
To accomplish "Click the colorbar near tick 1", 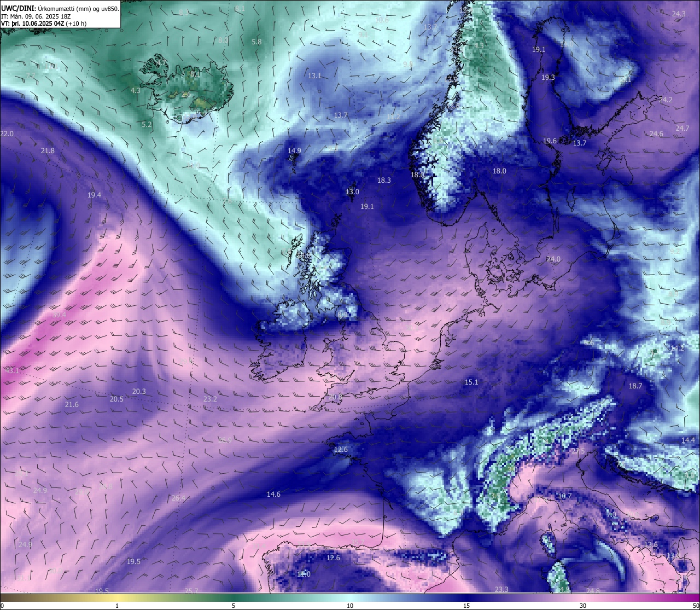I will (x=117, y=597).
